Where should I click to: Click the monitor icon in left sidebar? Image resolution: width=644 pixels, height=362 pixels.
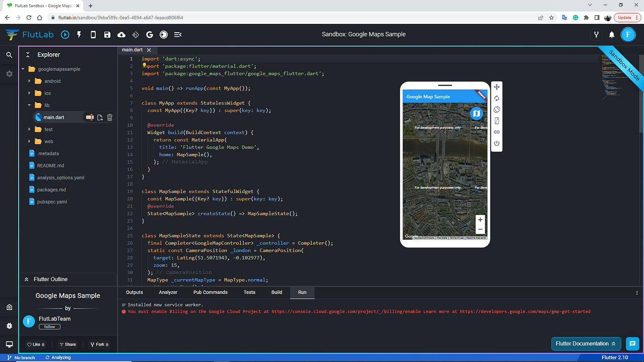pos(9,344)
